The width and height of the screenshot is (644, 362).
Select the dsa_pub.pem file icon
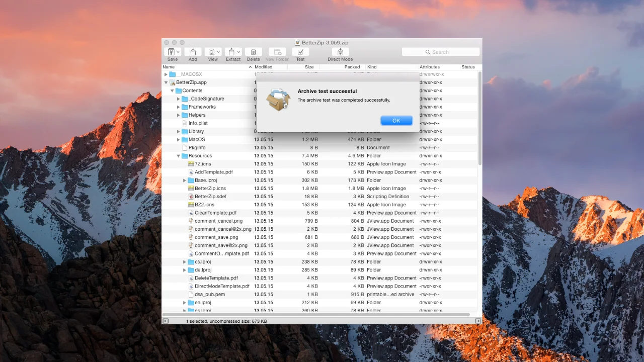[x=191, y=294]
